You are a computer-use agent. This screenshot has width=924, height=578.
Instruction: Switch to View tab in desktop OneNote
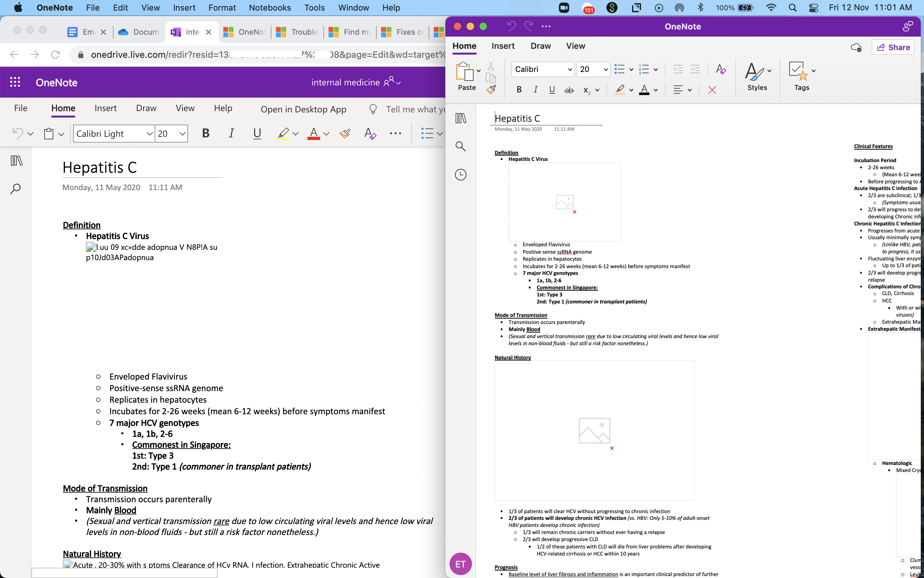[x=575, y=46]
